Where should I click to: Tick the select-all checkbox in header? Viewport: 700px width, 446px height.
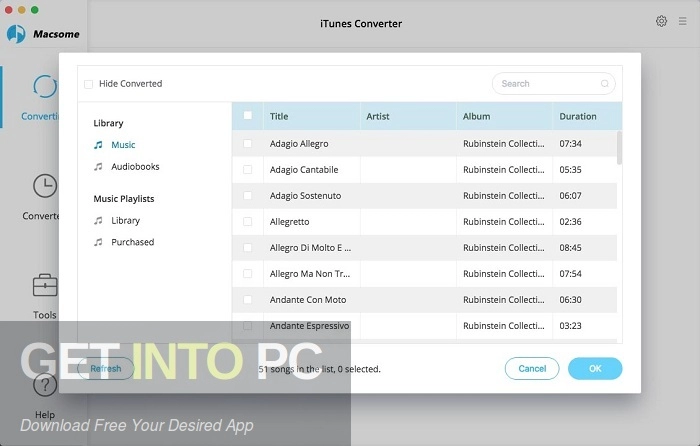click(x=247, y=116)
